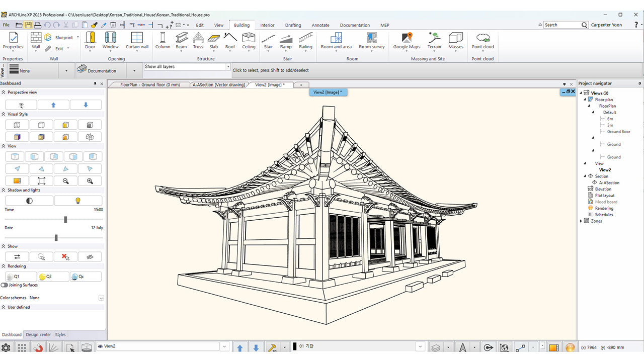644x362 pixels.
Task: Toggle the shadow half-circle button
Action: point(29,201)
